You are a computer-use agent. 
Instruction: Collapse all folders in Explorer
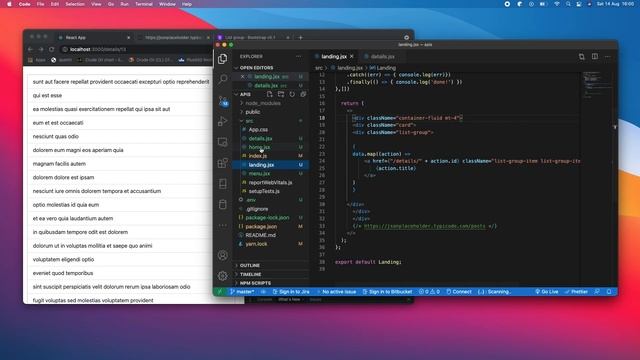coord(303,94)
